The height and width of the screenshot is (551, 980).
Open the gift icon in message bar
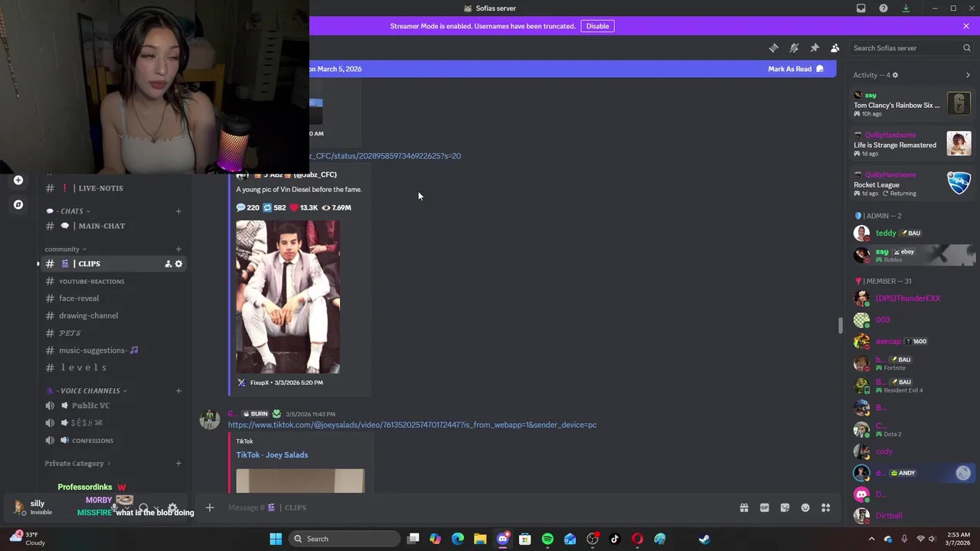pos(743,507)
